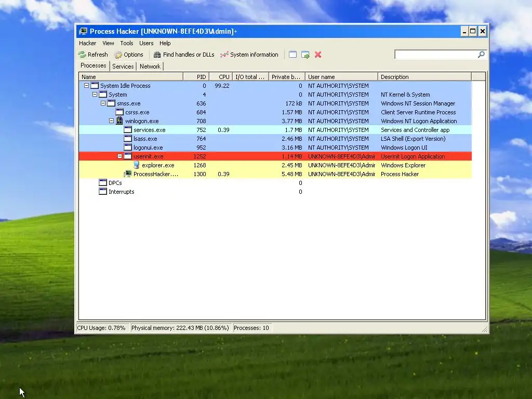Click the PID value 1300

(199, 174)
